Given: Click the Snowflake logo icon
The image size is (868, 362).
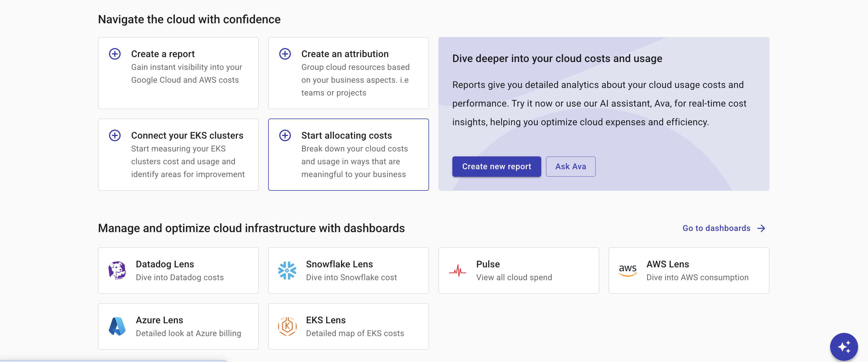Looking at the screenshot, I should [x=287, y=270].
